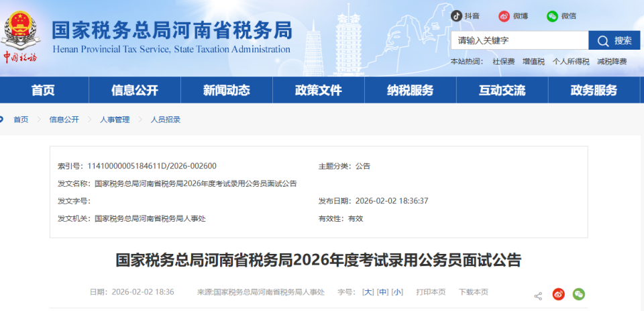Click hot keyword 个人所得税
Image resolution: width=644 pixels, height=311 pixels.
click(x=571, y=62)
